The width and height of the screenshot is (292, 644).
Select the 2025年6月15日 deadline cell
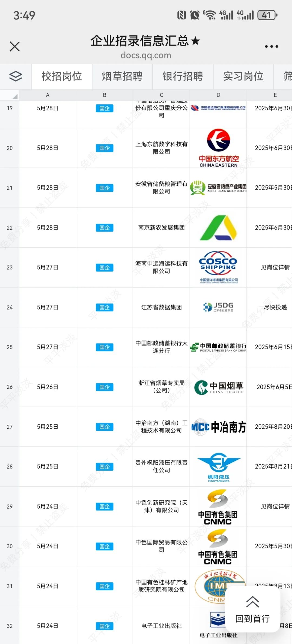(270, 347)
